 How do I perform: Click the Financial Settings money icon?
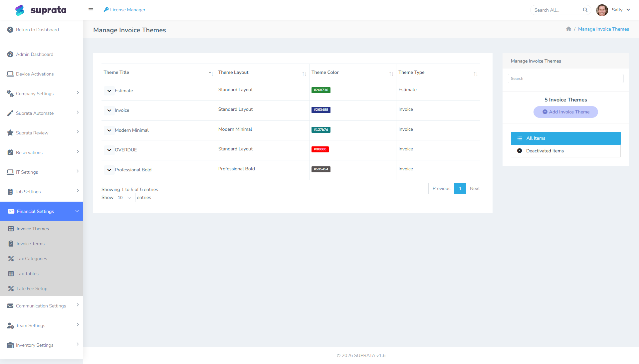(x=11, y=211)
